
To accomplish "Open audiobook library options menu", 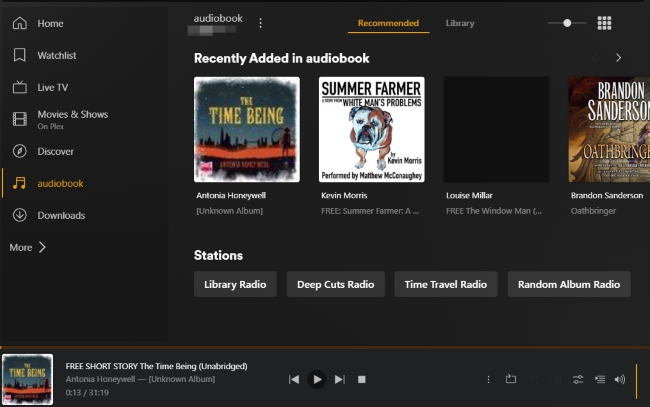I will pos(260,23).
